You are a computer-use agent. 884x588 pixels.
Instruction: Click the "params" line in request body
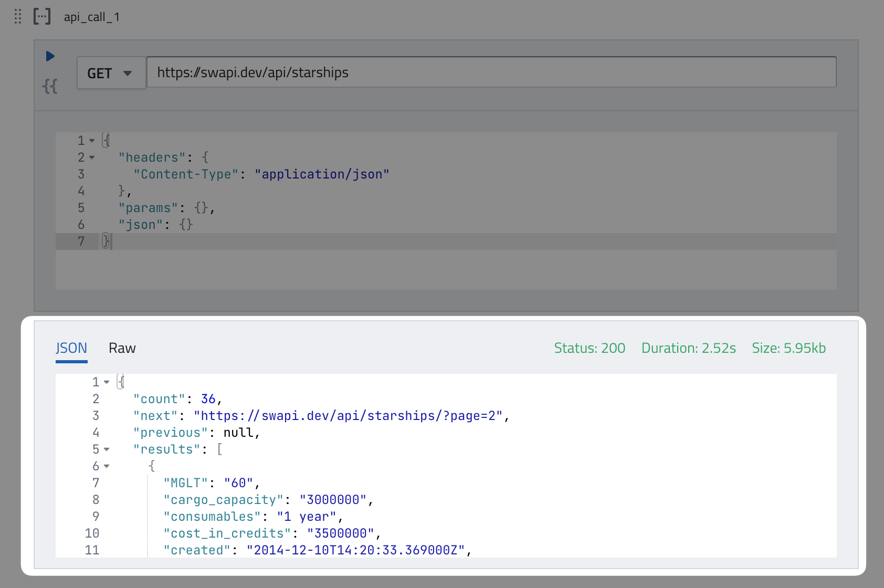(166, 208)
